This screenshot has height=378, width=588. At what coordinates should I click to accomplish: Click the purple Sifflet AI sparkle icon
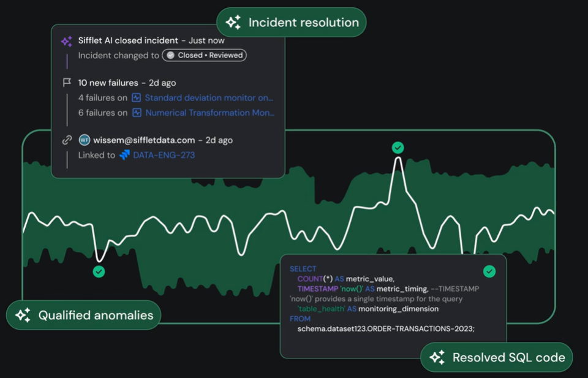pos(67,41)
